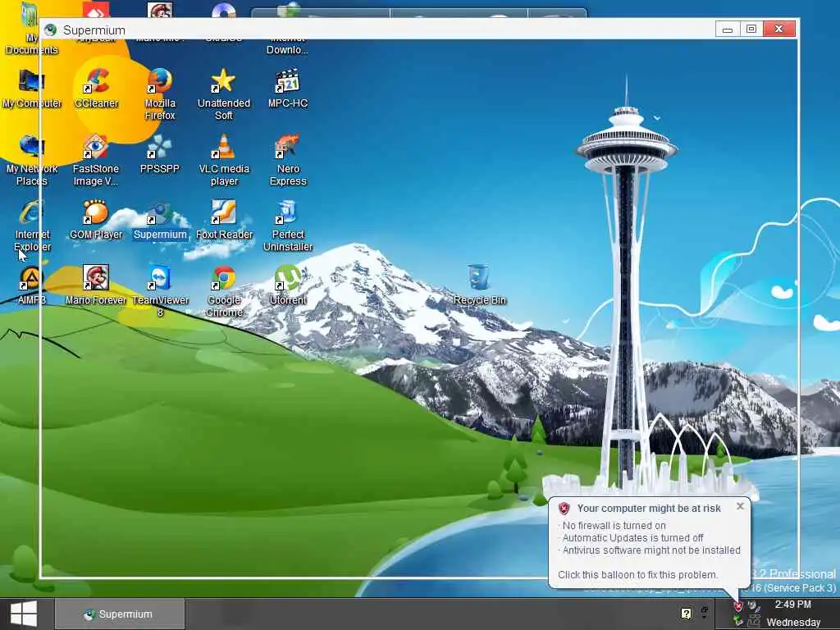This screenshot has width=840, height=630.
Task: Click 'Antivirus software might not be installed' line
Action: pos(651,550)
